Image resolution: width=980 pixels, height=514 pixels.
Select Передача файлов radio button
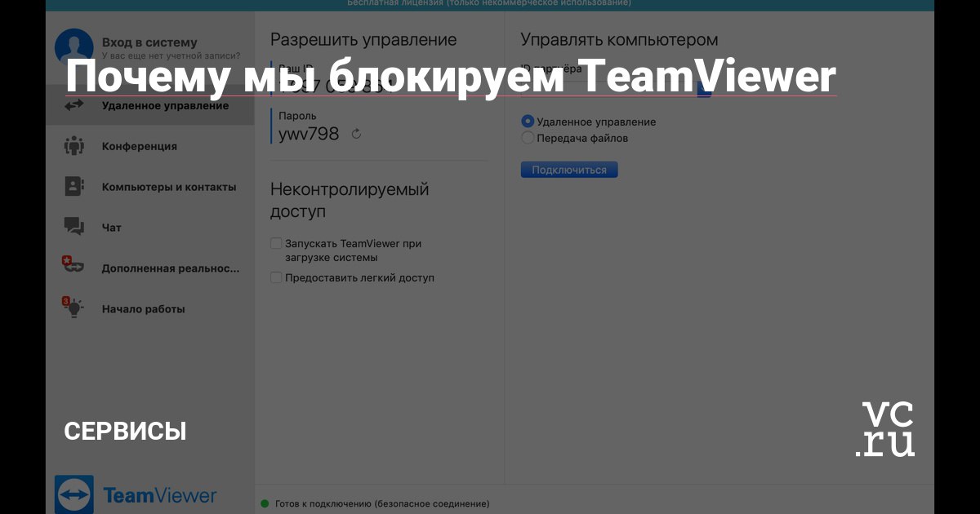click(528, 138)
